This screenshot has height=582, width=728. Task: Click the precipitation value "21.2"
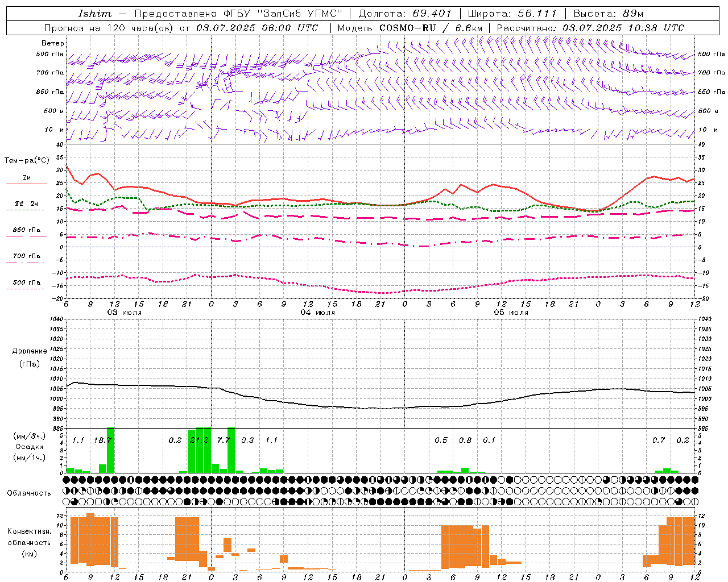pyautogui.click(x=199, y=440)
